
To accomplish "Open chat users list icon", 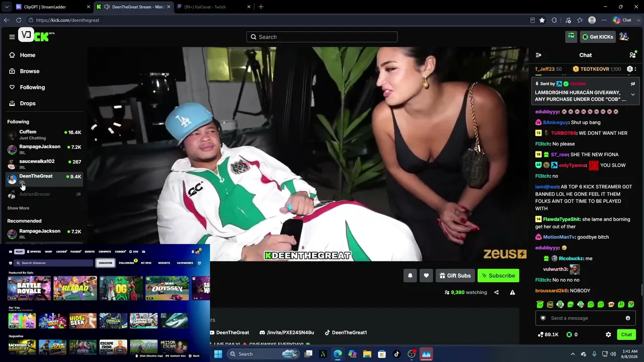I will tap(632, 55).
